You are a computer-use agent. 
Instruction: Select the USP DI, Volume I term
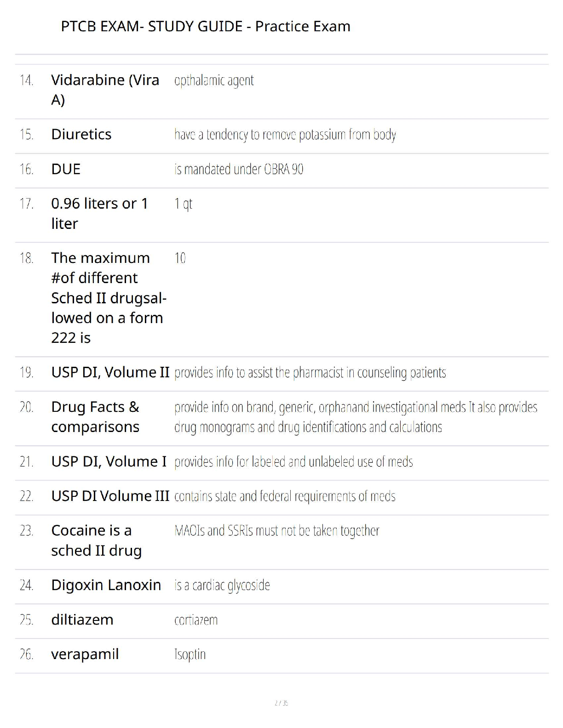109,461
